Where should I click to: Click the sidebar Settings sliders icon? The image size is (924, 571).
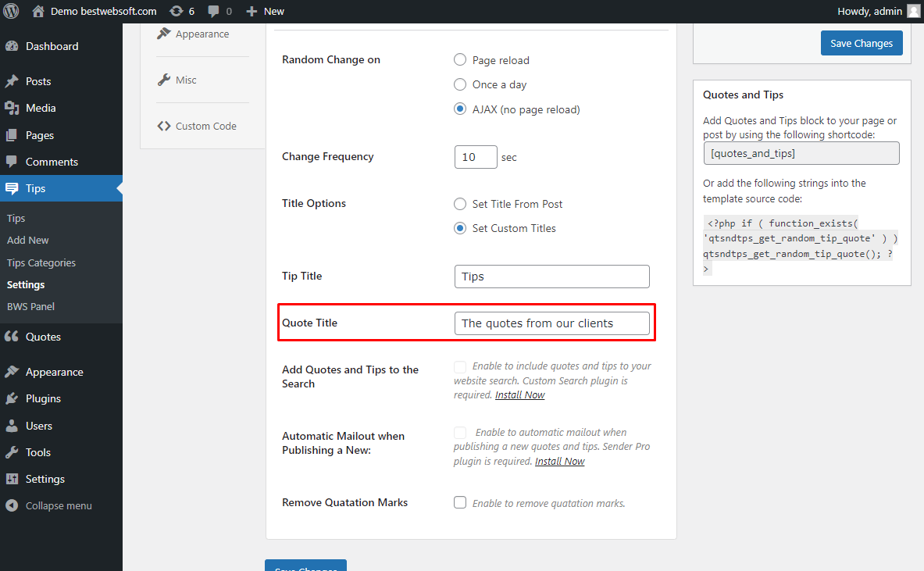(12, 479)
